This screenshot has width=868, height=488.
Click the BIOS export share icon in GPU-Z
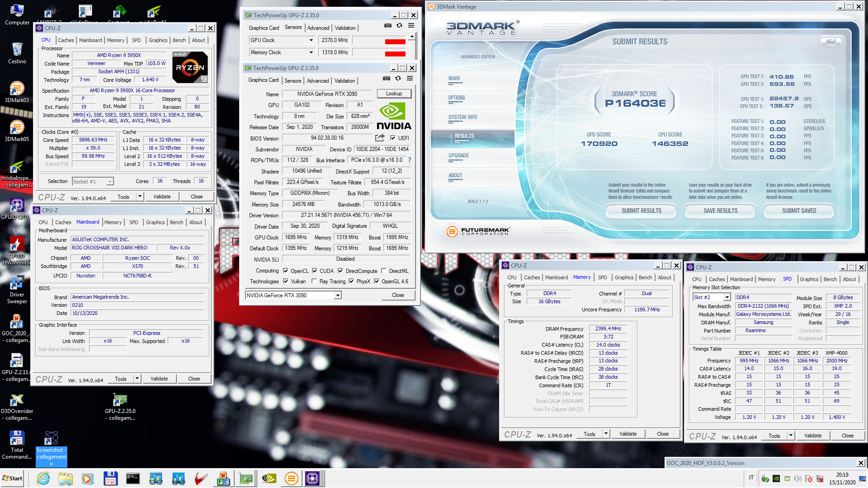point(380,138)
